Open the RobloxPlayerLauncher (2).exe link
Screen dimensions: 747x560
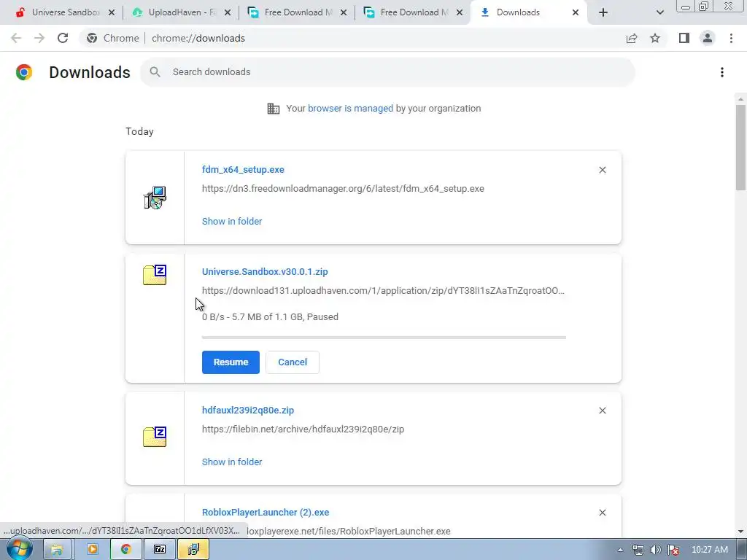click(x=266, y=513)
